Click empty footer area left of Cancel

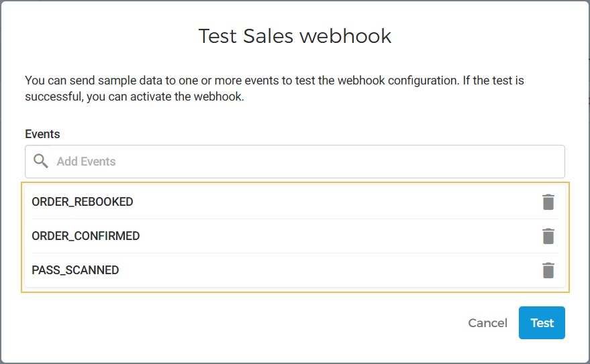point(235,323)
